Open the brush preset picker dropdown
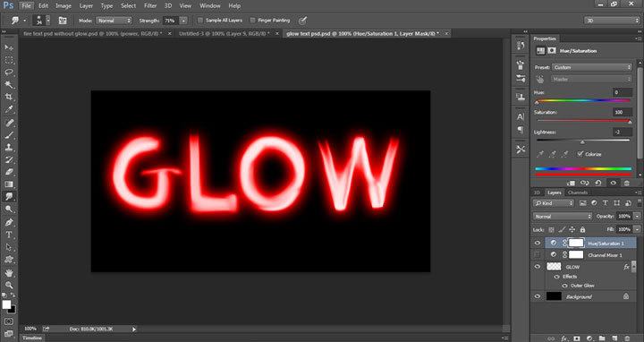The image size is (644, 342). (48, 20)
